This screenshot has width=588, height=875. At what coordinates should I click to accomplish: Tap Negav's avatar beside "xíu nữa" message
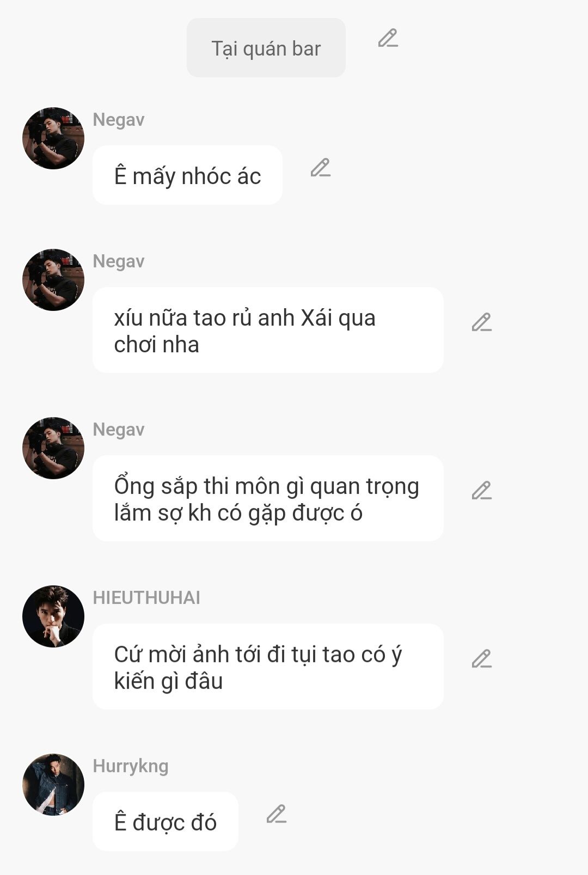tap(53, 280)
